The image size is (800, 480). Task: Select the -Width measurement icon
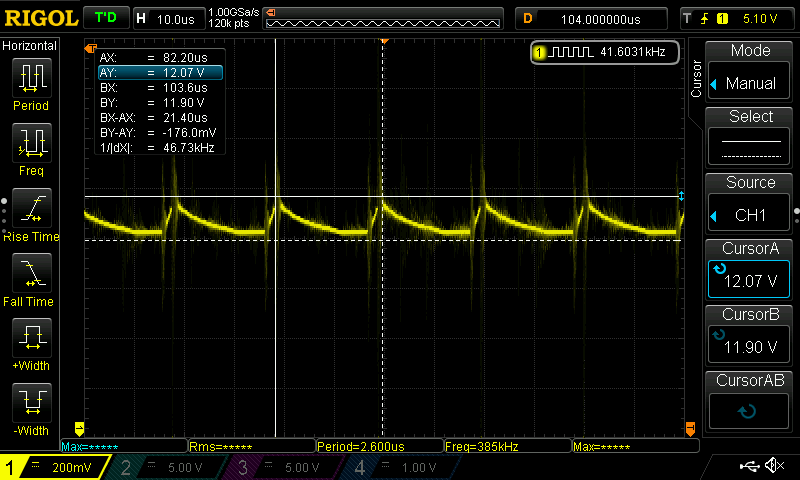pyautogui.click(x=32, y=402)
